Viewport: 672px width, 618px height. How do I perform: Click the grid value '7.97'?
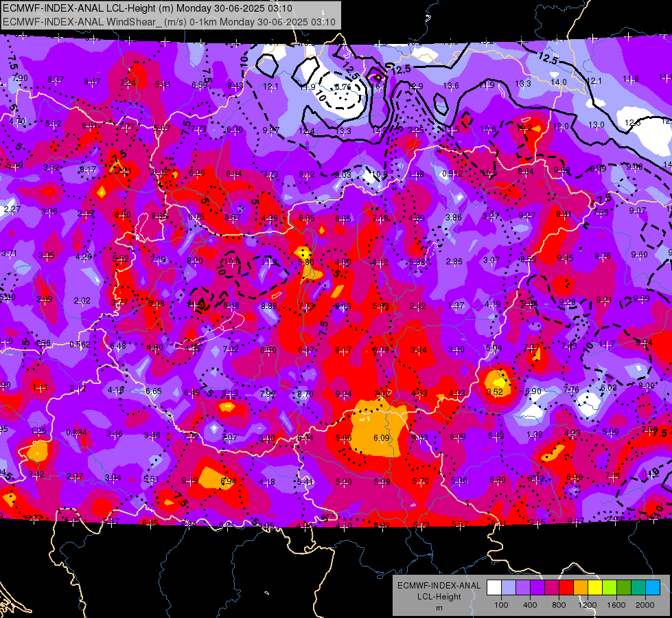click(268, 393)
